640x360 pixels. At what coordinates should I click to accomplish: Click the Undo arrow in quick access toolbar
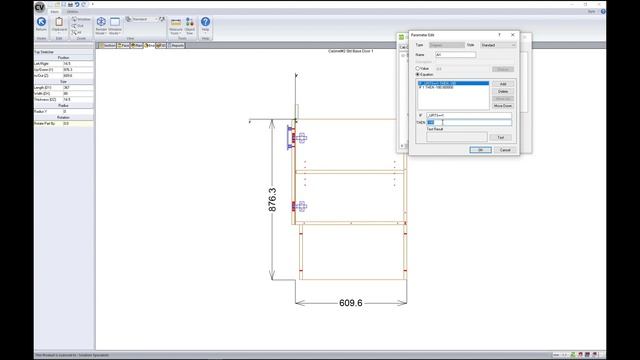(77, 4)
